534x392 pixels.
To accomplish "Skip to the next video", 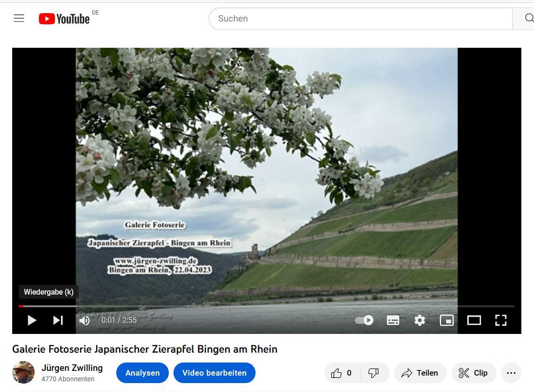I will point(58,320).
